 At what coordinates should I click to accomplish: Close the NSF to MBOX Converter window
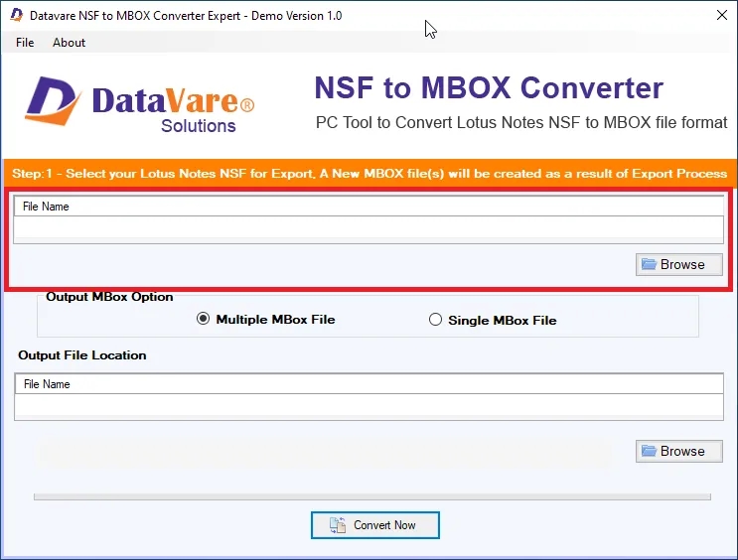click(x=721, y=15)
